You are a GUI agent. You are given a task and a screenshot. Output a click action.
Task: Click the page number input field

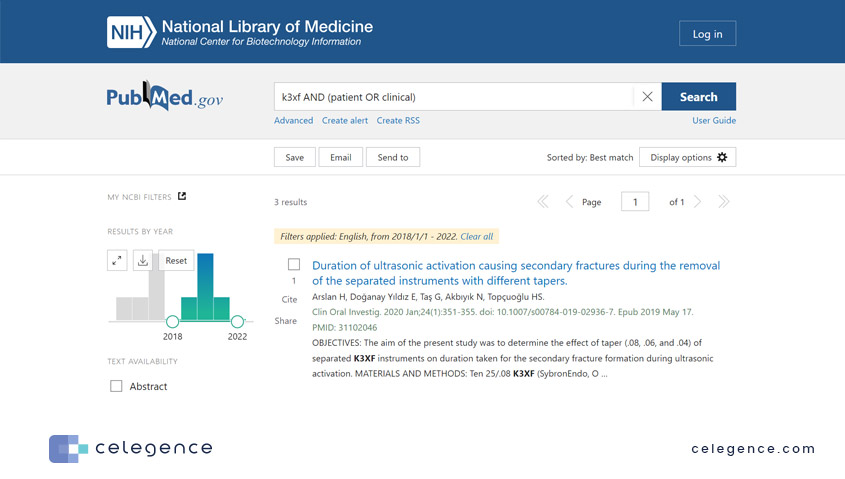tap(635, 202)
